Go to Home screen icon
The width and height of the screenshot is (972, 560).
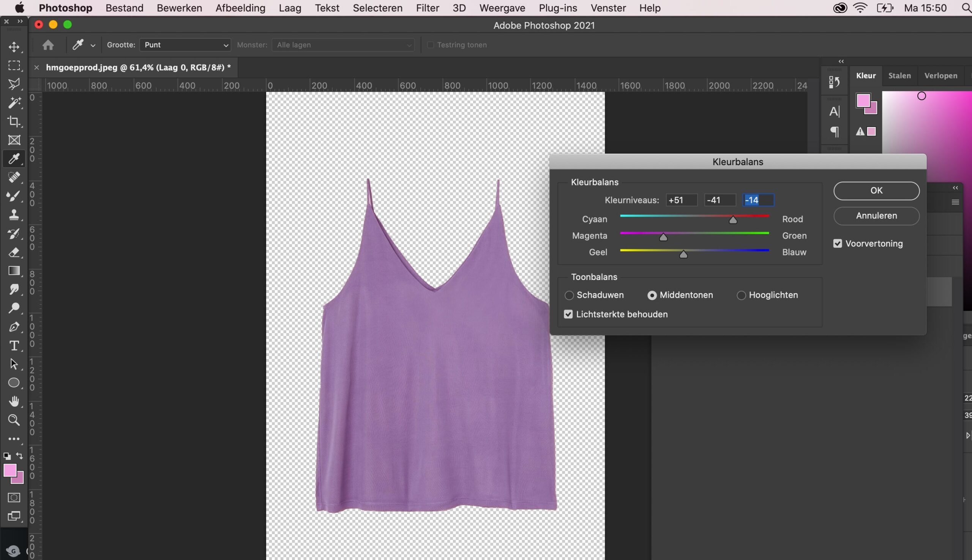tap(48, 45)
